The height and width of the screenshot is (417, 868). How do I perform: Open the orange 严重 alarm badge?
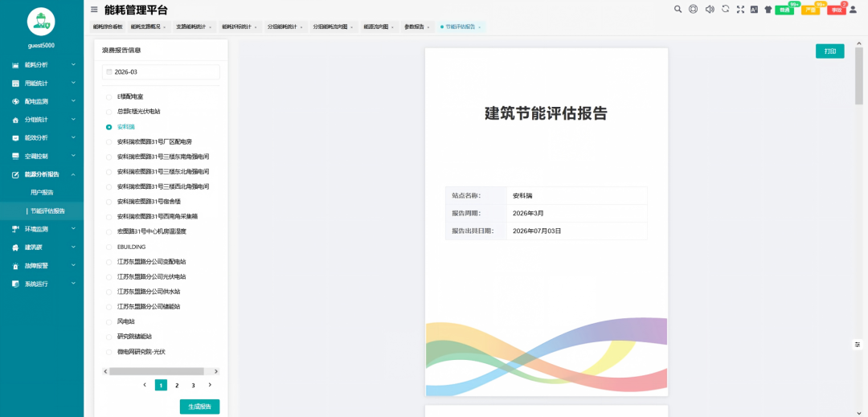(x=810, y=10)
